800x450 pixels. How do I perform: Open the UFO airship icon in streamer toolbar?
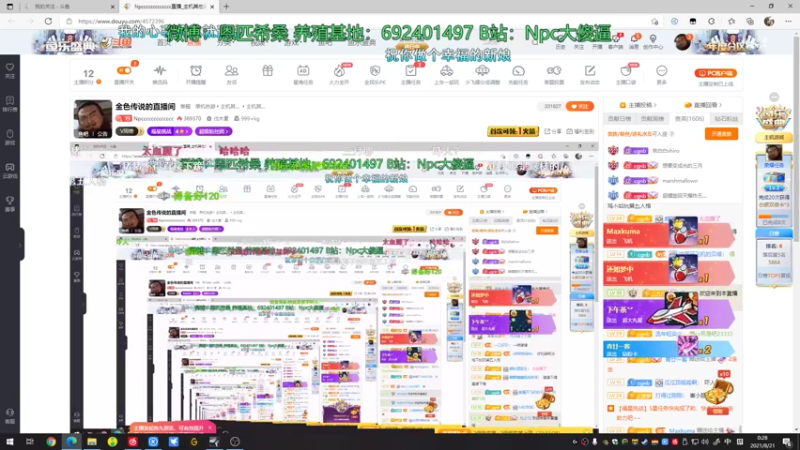(482, 70)
